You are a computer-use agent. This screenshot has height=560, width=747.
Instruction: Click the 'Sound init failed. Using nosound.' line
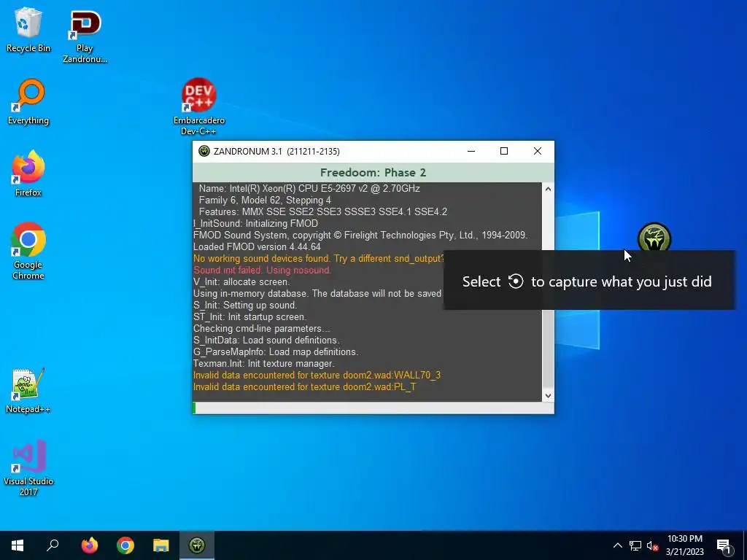click(263, 270)
